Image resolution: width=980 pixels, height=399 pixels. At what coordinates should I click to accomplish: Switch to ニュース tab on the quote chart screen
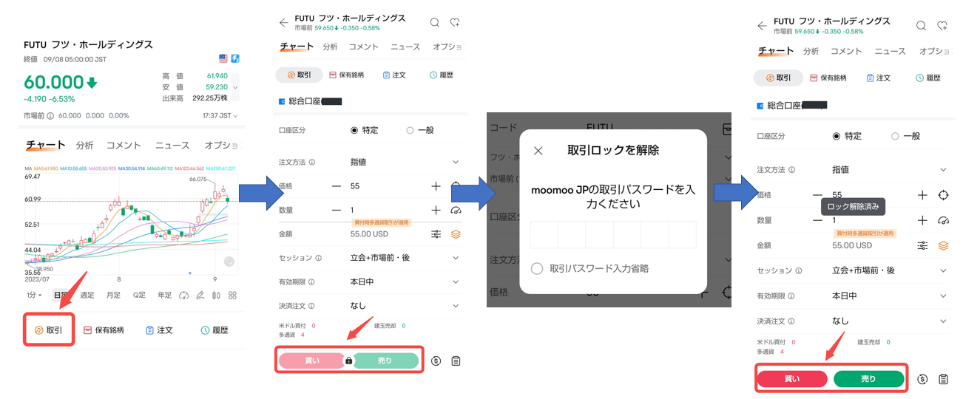(172, 146)
